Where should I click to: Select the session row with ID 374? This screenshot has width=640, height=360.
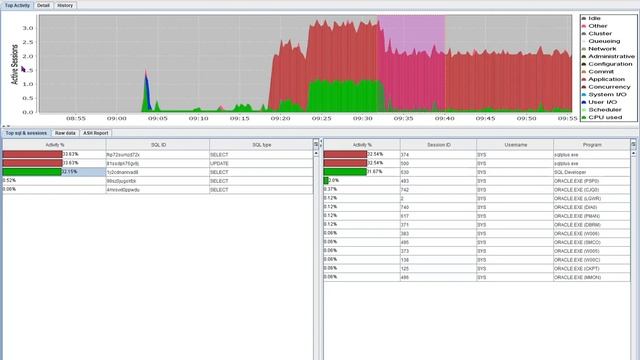click(x=477, y=155)
